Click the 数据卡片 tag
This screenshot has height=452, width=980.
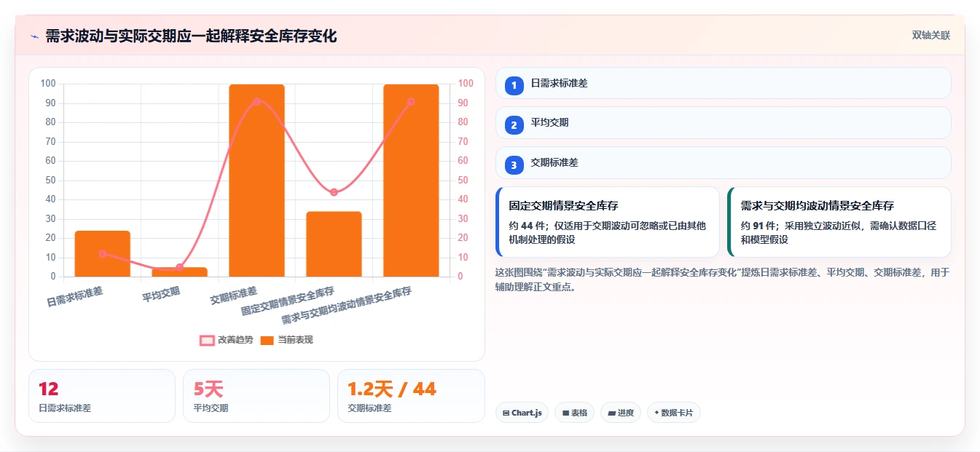674,413
